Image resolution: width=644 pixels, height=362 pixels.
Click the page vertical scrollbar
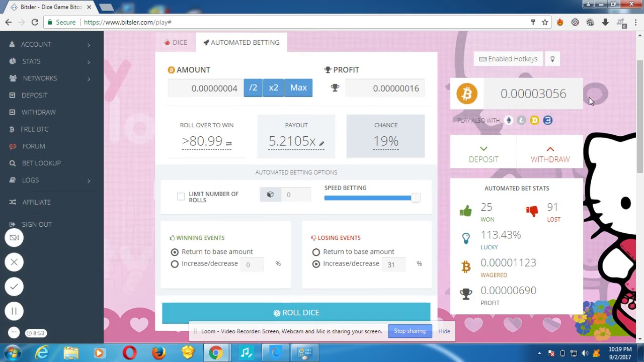640,116
